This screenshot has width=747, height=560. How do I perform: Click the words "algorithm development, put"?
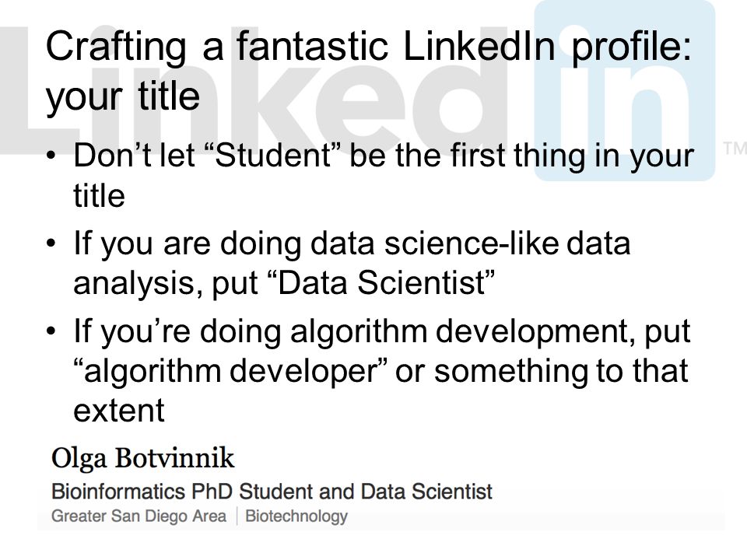(x=490, y=331)
